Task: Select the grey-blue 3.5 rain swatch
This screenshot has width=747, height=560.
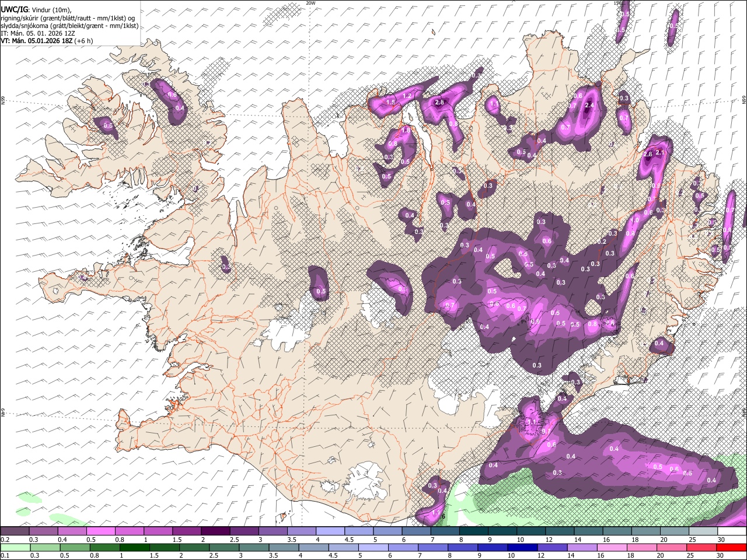Action: tap(284, 547)
